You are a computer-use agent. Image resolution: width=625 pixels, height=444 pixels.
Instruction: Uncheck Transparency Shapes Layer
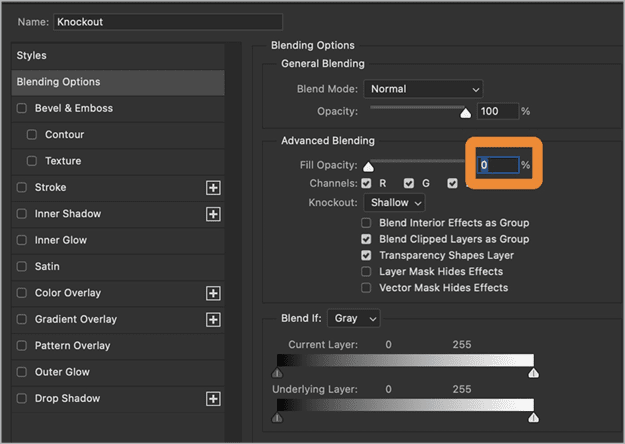pyautogui.click(x=366, y=255)
